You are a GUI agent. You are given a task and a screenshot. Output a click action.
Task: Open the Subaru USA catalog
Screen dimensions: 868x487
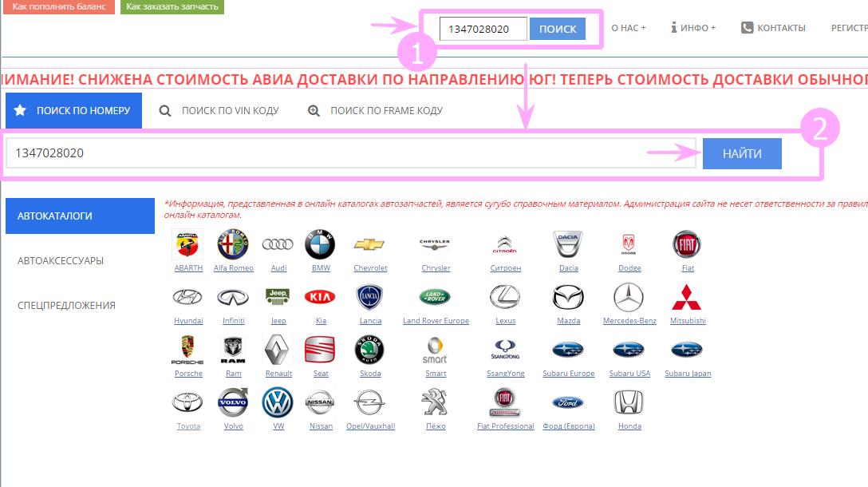click(628, 350)
